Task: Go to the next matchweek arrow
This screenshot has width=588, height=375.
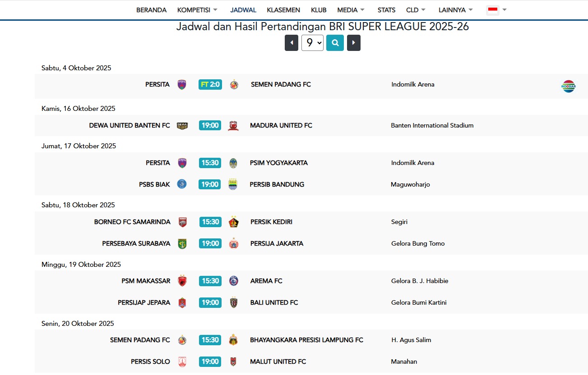Action: (x=353, y=43)
